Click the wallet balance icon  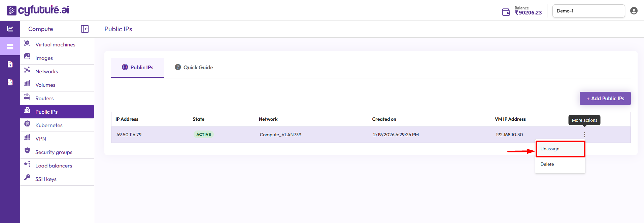click(506, 12)
